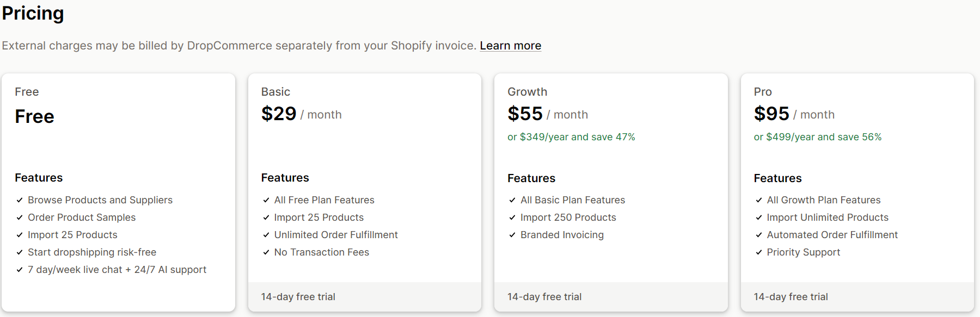Click the 14-day free trial footer under Pro
This screenshot has width=980, height=317.
coord(791,297)
